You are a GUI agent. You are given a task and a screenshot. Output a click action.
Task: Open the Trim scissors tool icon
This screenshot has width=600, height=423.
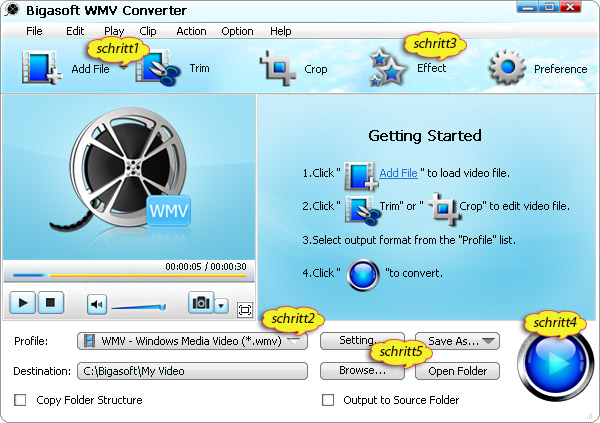[158, 68]
